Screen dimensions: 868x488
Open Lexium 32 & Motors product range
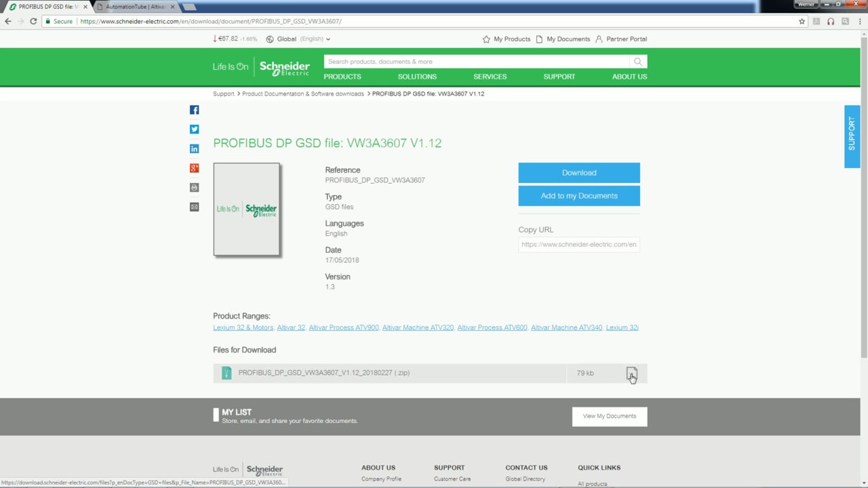click(x=243, y=327)
